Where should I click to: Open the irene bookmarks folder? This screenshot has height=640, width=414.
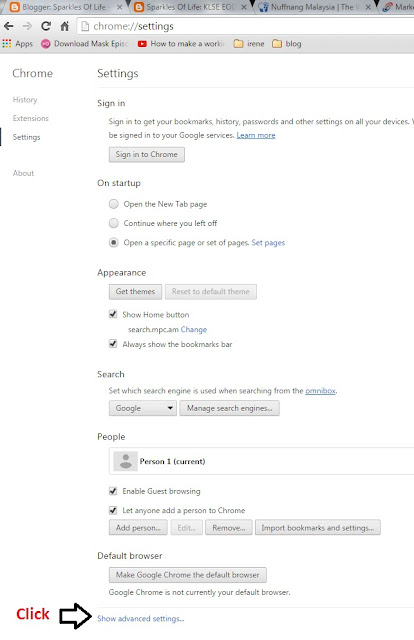pos(249,44)
